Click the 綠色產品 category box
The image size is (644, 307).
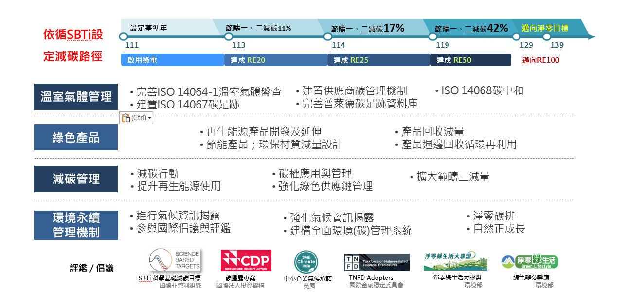pos(76,137)
